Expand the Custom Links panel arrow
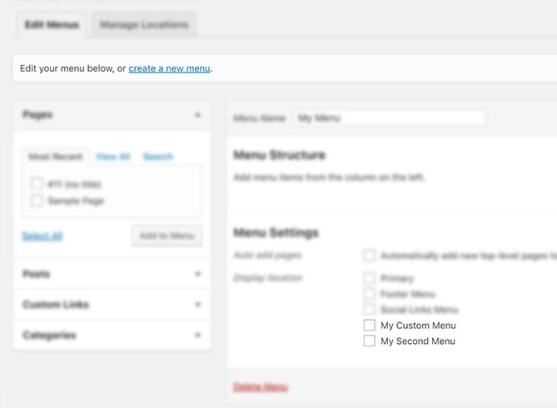557x408 pixels. click(198, 304)
